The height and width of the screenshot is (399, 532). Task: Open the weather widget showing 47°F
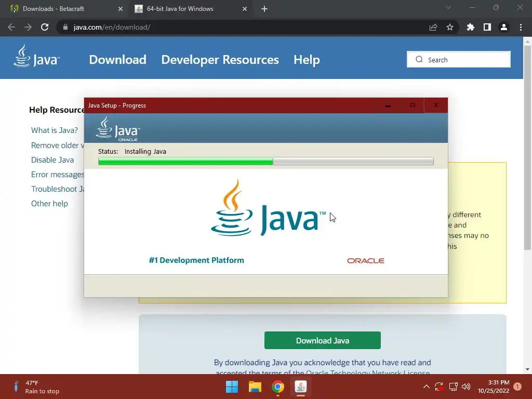tap(36, 387)
